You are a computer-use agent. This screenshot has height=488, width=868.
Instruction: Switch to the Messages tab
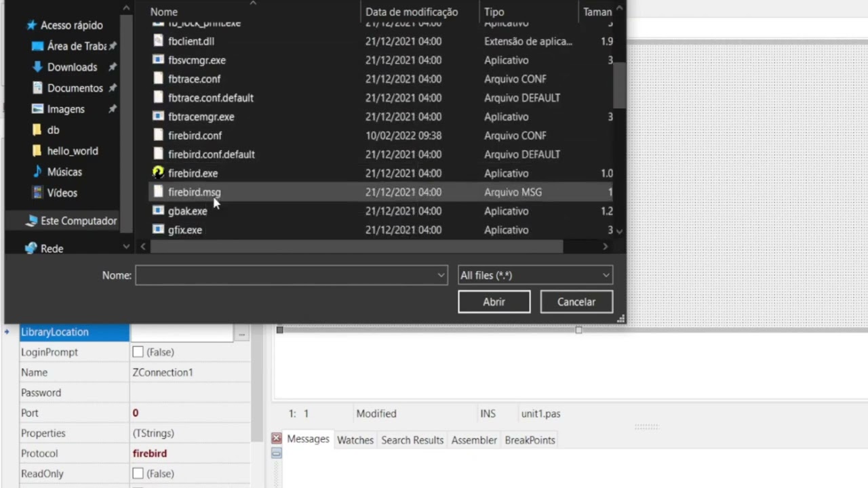coord(308,439)
